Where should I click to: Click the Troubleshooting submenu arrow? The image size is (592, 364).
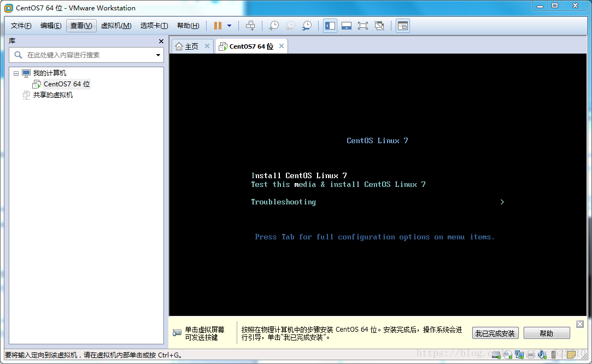502,202
